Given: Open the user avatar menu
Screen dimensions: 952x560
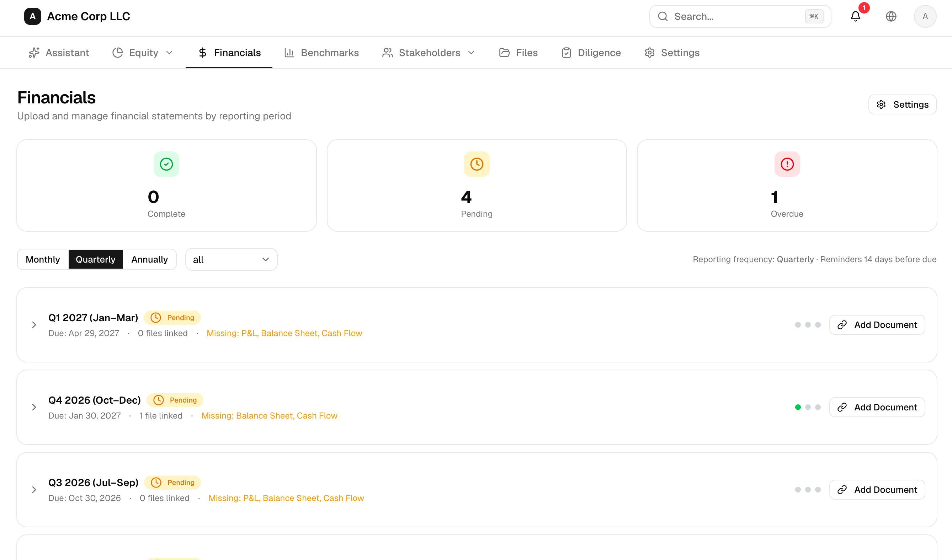Looking at the screenshot, I should (925, 16).
